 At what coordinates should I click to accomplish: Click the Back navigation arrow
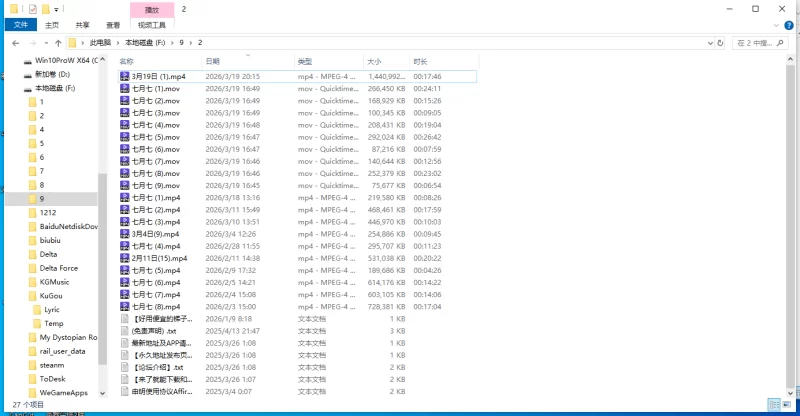[x=16, y=43]
